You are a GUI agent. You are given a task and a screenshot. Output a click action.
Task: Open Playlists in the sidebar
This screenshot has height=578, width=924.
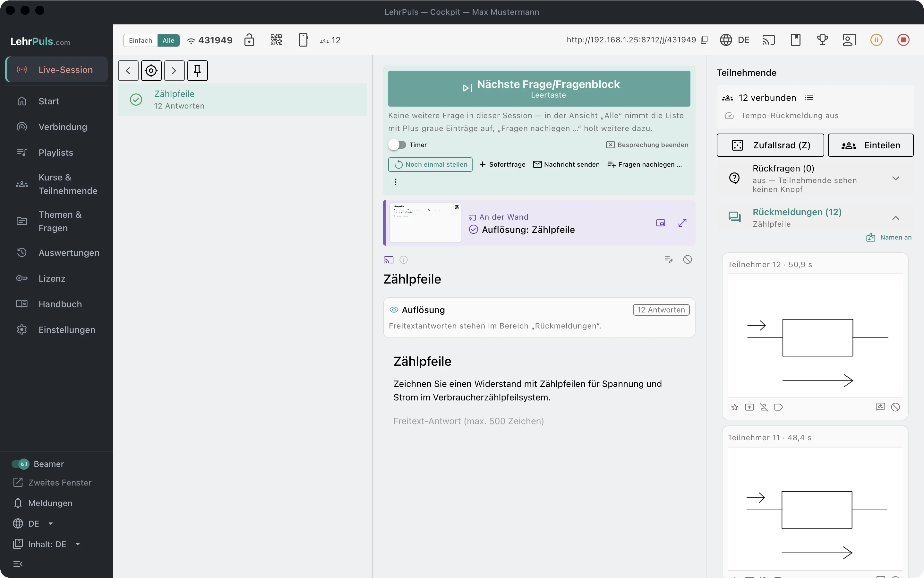[56, 153]
